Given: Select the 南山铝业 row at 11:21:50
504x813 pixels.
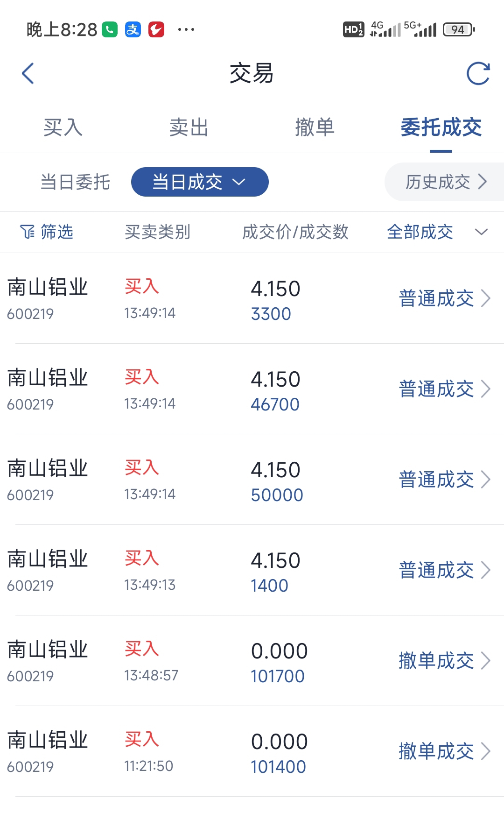Looking at the screenshot, I should pos(252,751).
